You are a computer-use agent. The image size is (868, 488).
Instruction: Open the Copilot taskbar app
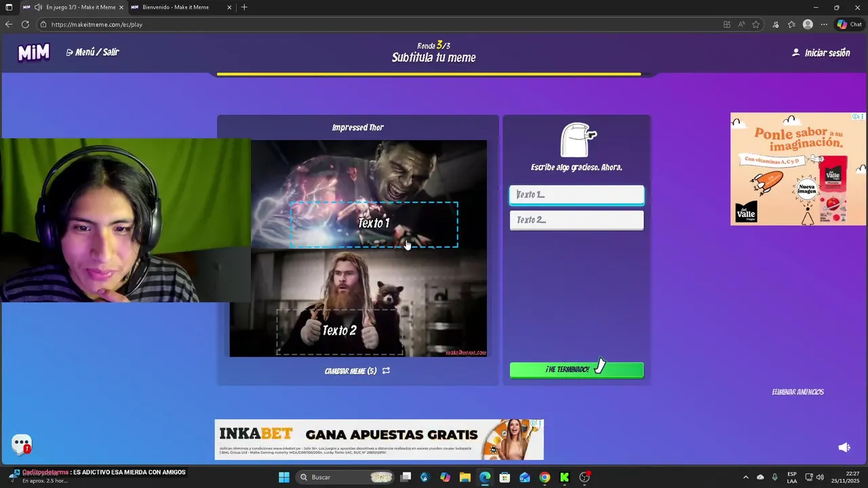pyautogui.click(x=445, y=477)
